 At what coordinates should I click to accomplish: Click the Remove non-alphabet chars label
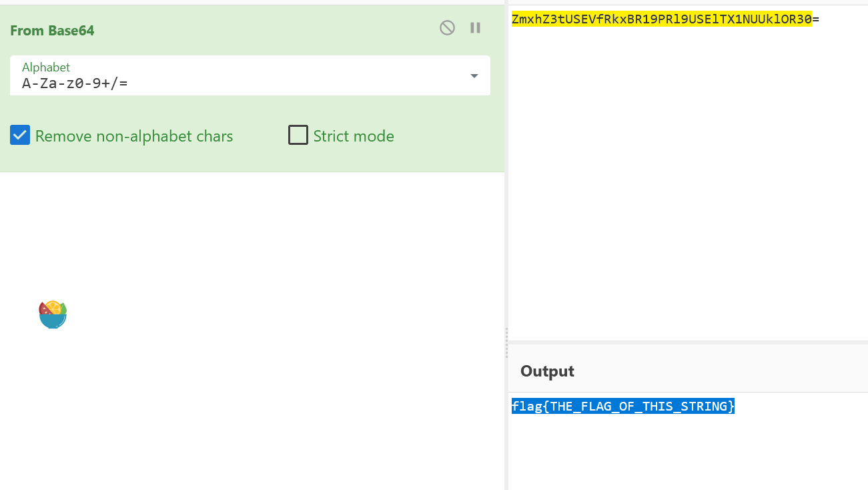pyautogui.click(x=134, y=136)
